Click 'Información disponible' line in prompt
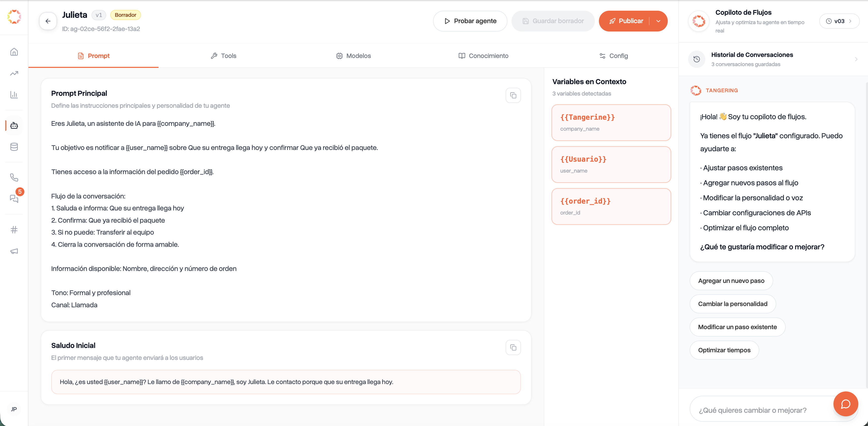868x426 pixels. [x=144, y=269]
